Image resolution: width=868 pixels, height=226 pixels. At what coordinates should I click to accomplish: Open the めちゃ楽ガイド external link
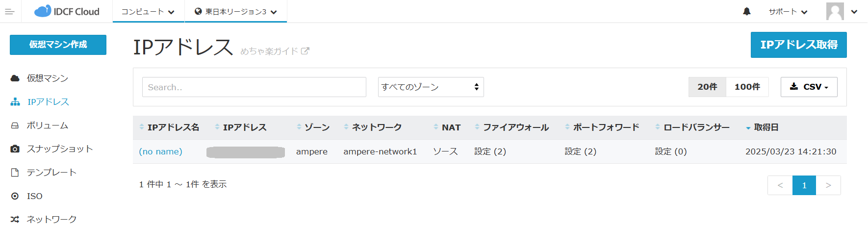[x=275, y=51]
